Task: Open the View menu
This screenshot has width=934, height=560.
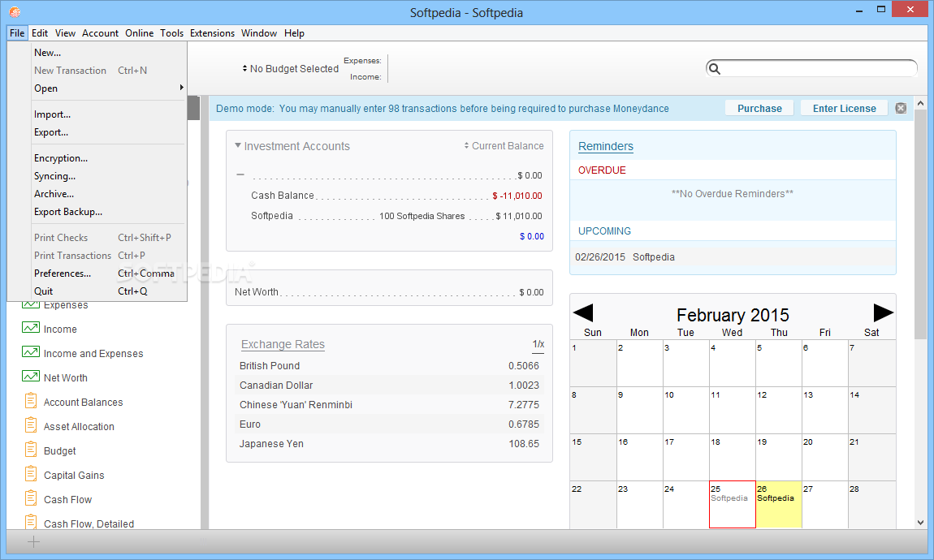Action: point(66,33)
